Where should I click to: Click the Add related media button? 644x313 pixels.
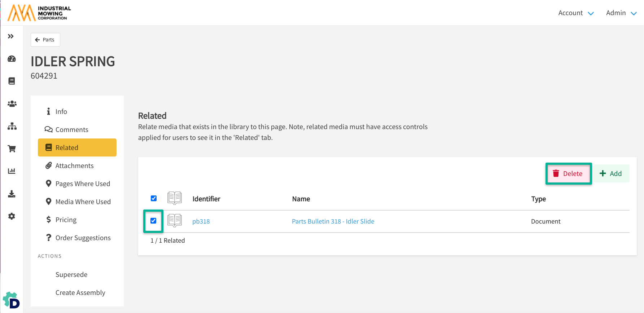coord(611,173)
